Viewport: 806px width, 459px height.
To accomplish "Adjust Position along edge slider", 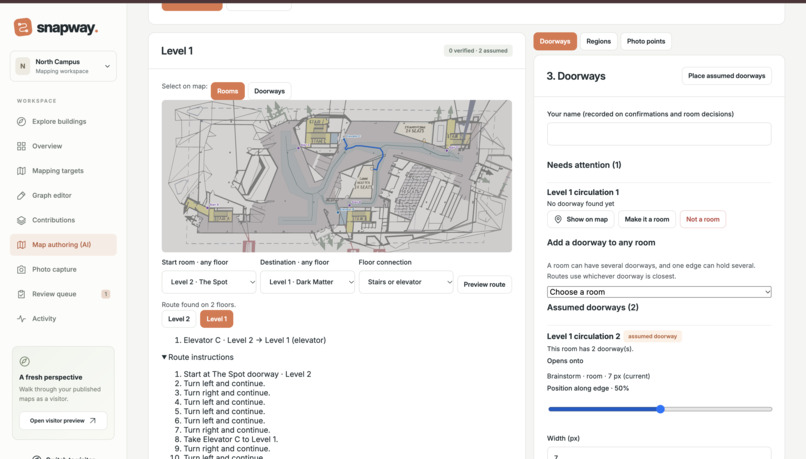I will (660, 409).
